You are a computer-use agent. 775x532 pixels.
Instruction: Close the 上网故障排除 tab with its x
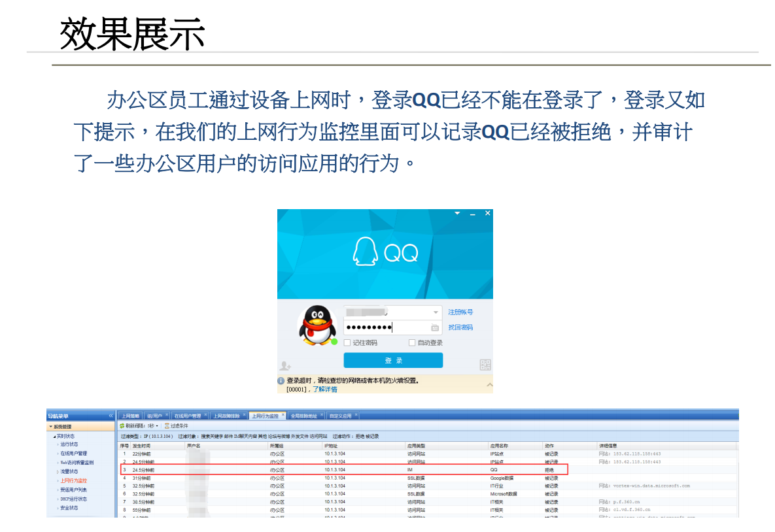244,415
